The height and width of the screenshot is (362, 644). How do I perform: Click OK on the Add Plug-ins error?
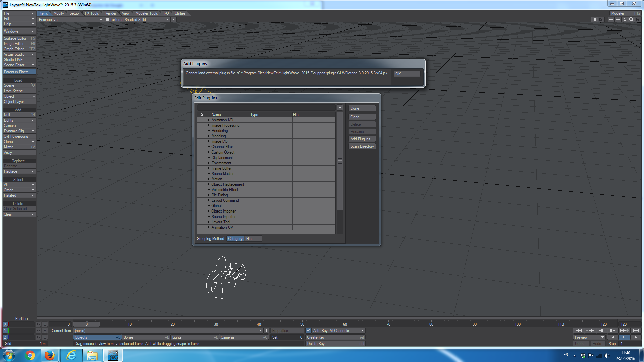pos(407,74)
